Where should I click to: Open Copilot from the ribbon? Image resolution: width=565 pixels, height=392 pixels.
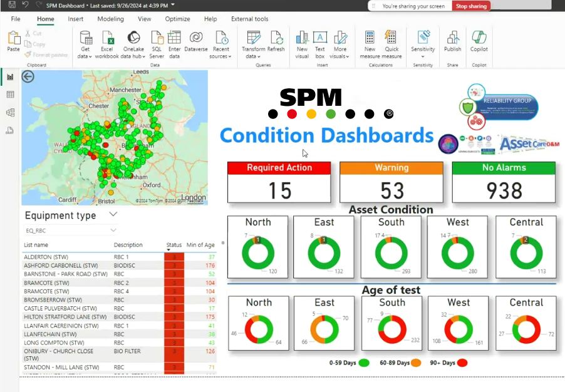pyautogui.click(x=479, y=39)
